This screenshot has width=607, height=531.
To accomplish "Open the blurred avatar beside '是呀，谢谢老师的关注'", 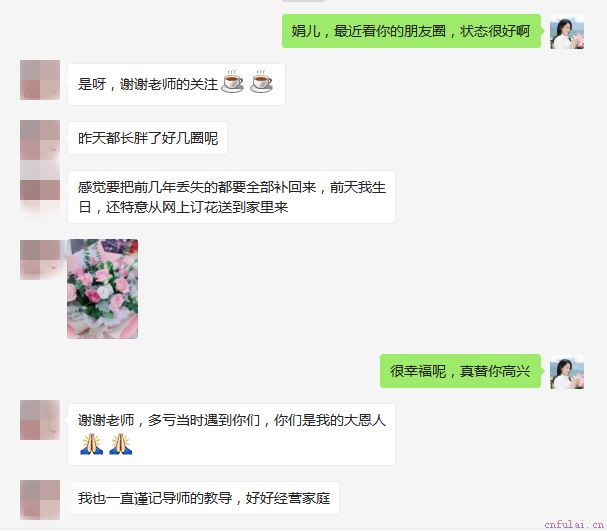I will pyautogui.click(x=40, y=80).
